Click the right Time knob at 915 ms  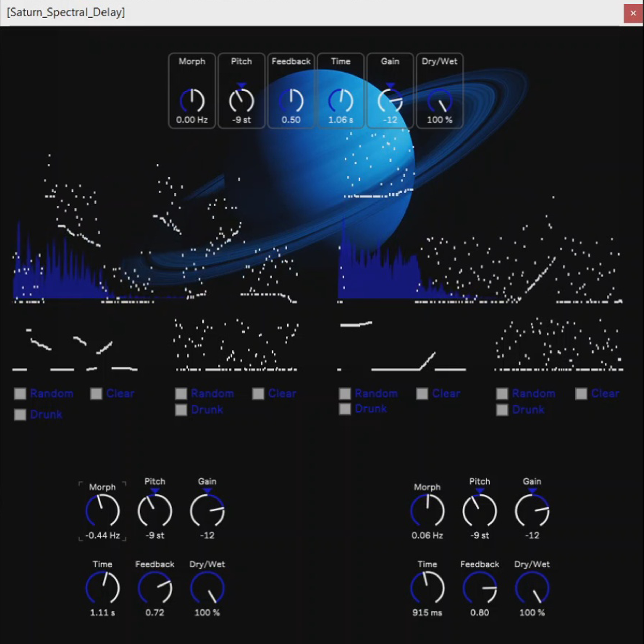[x=427, y=588]
